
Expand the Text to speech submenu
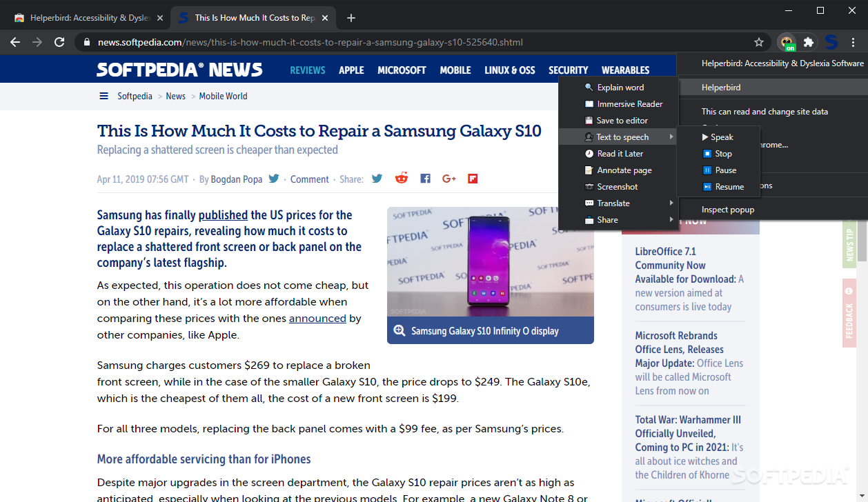click(618, 137)
